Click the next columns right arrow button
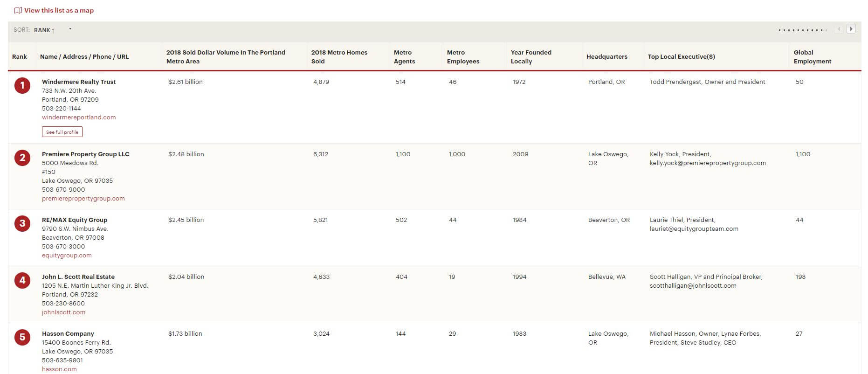Screen dimensions: 868x374 pos(851,29)
